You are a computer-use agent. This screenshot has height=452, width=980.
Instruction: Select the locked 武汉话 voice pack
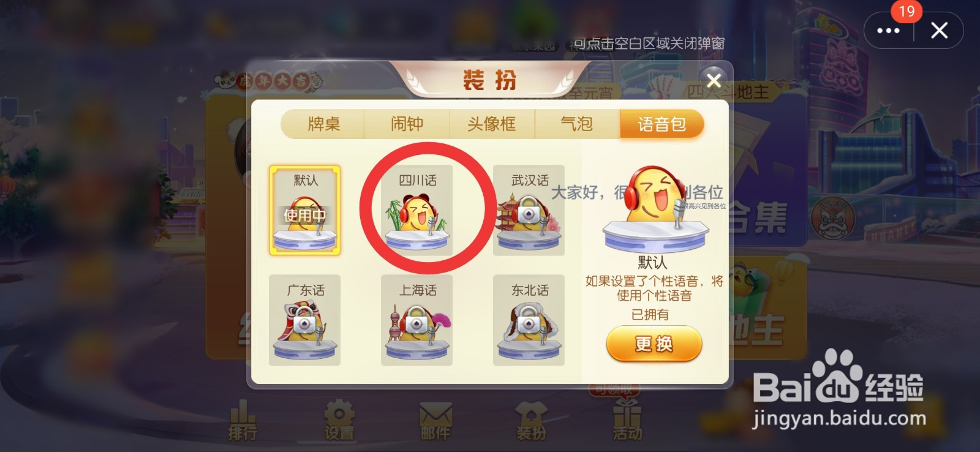pyautogui.click(x=529, y=210)
